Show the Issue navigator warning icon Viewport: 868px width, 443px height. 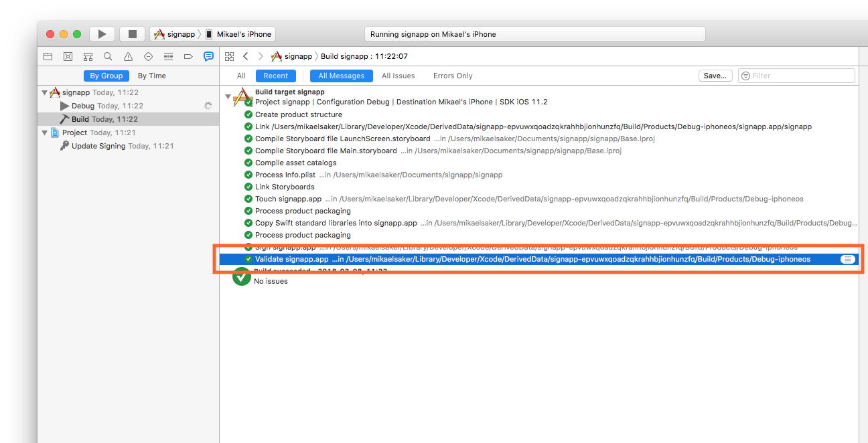click(128, 57)
